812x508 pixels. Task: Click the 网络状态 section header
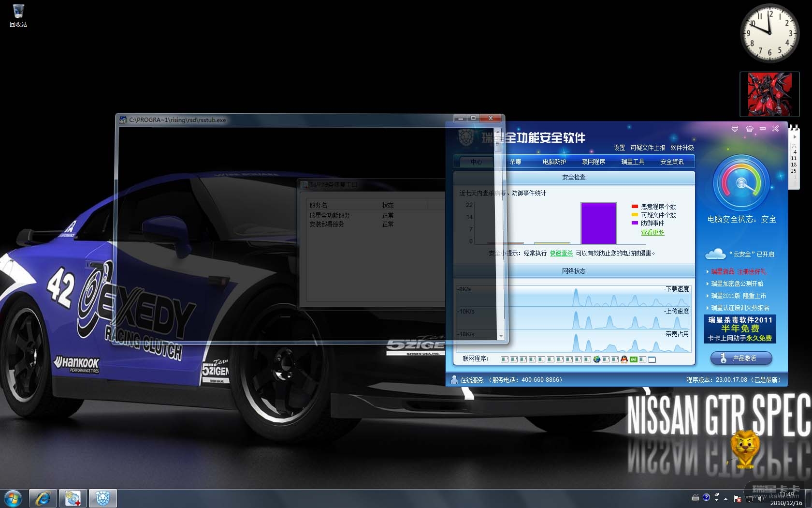[574, 271]
